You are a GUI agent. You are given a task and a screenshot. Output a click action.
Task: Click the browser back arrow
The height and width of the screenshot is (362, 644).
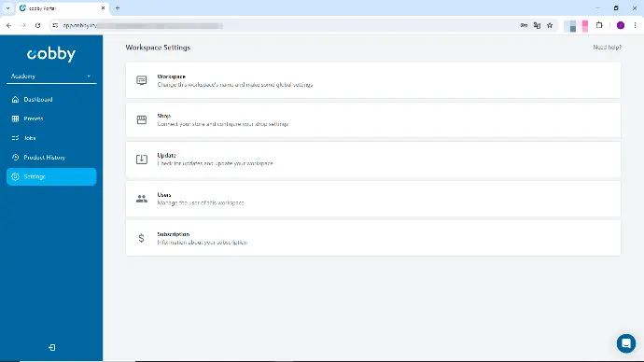pos(9,25)
